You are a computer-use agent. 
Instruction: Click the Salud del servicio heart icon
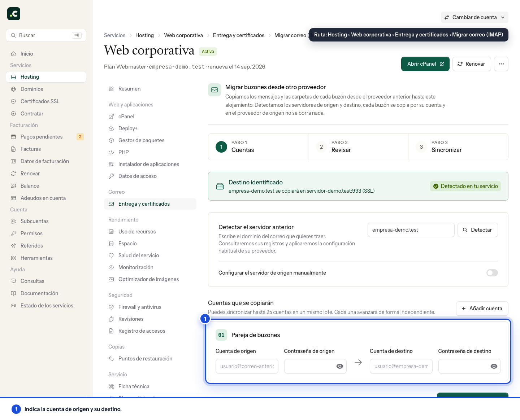(x=111, y=255)
